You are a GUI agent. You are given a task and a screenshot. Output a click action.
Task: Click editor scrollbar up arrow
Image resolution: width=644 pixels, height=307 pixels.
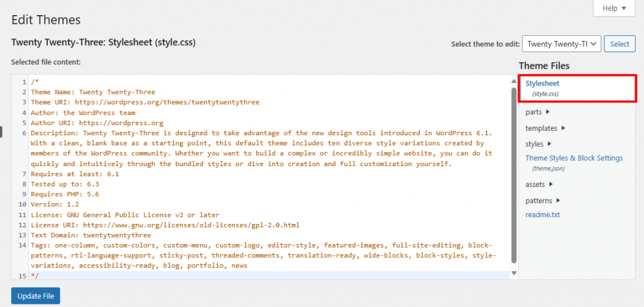514,81
